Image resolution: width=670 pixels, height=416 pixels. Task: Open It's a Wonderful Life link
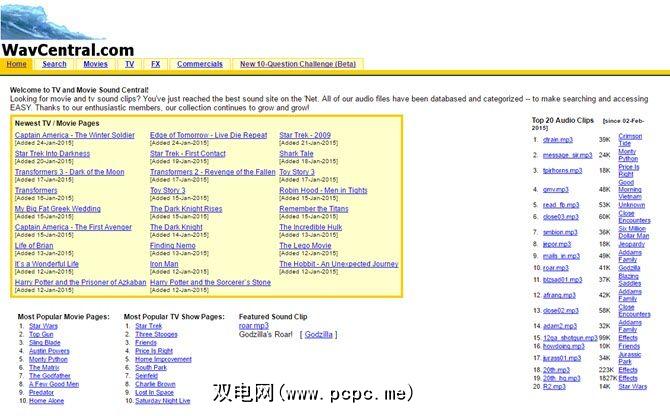(x=47, y=264)
